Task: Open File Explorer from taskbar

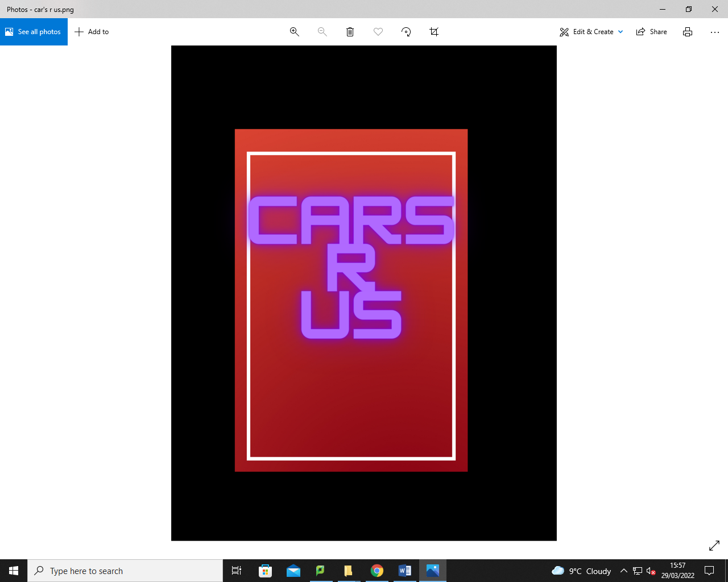Action: [348, 571]
